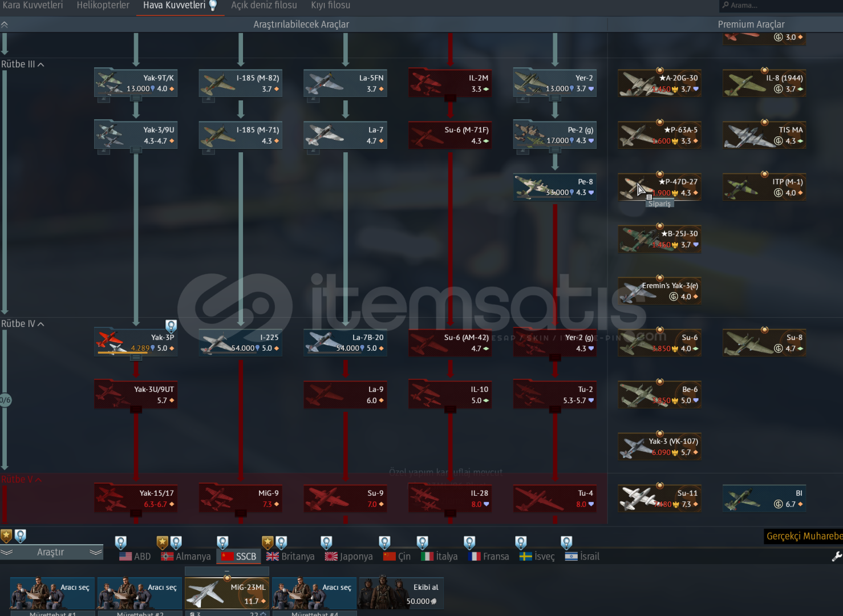This screenshot has width=843, height=616.
Task: Select the La-7B-20 aircraft
Action: point(346,342)
